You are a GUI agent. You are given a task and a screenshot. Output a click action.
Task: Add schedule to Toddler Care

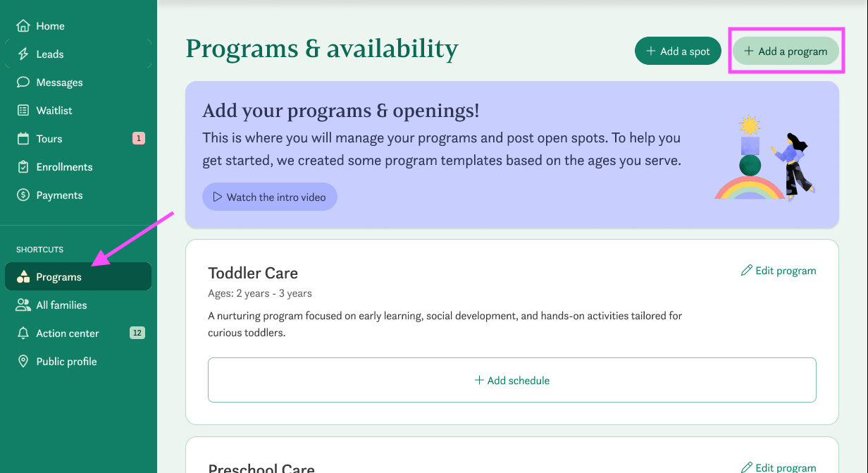pyautogui.click(x=512, y=381)
